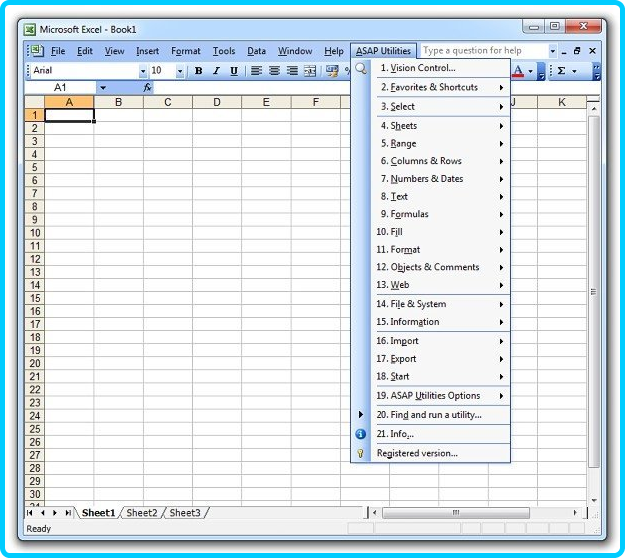
Task: Expand 11. Format submenu in ASAP menu
Action: (x=440, y=250)
